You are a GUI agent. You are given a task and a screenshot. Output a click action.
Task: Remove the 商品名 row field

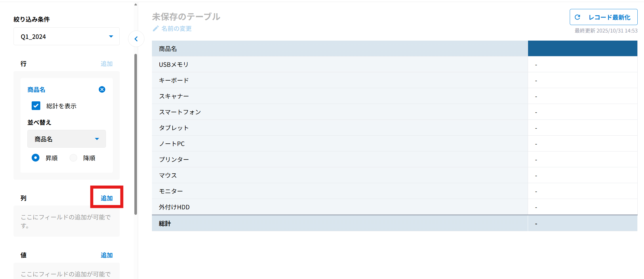tap(102, 90)
